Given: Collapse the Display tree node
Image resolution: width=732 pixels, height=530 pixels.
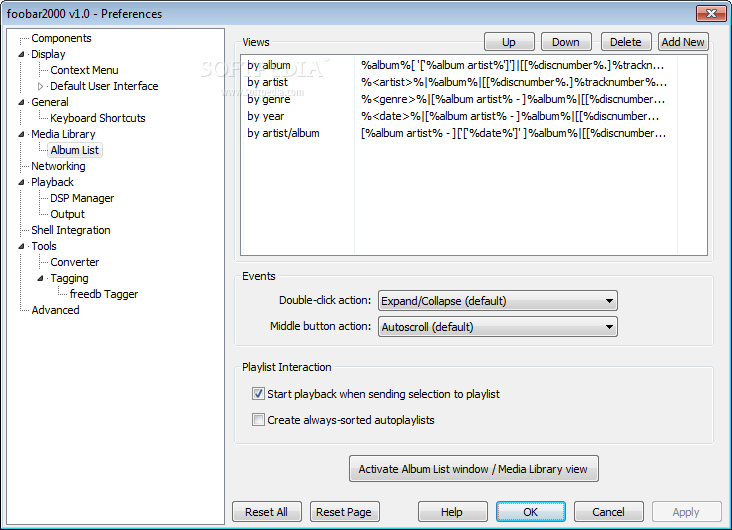Looking at the screenshot, I should (21, 55).
